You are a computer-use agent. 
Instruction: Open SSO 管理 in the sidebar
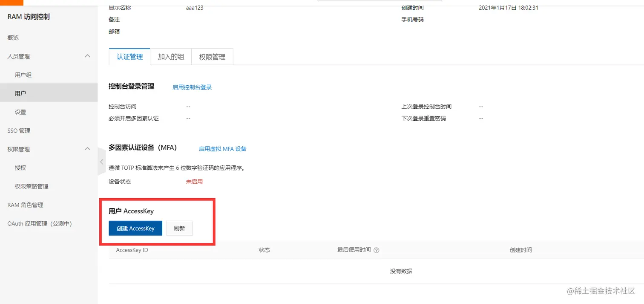[19, 130]
